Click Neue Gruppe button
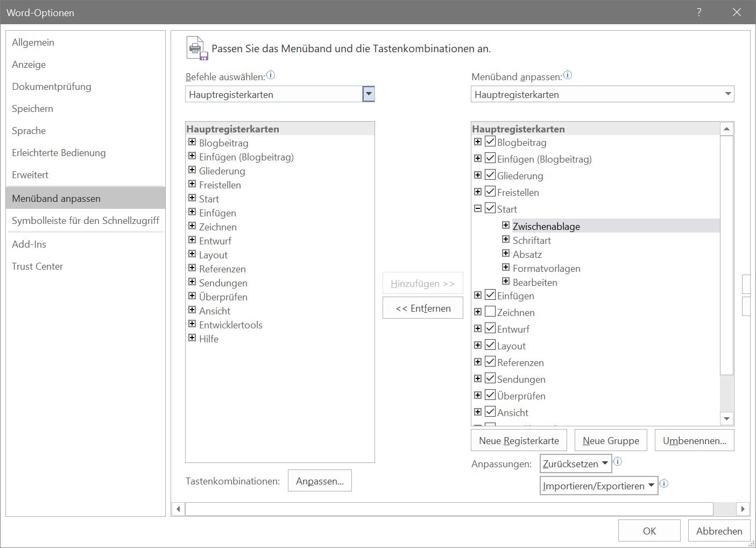Viewport: 756px width, 548px height. click(611, 440)
